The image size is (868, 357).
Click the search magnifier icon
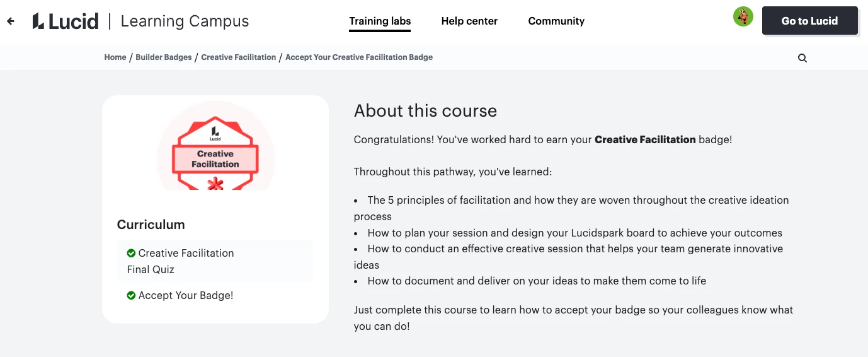coord(802,57)
